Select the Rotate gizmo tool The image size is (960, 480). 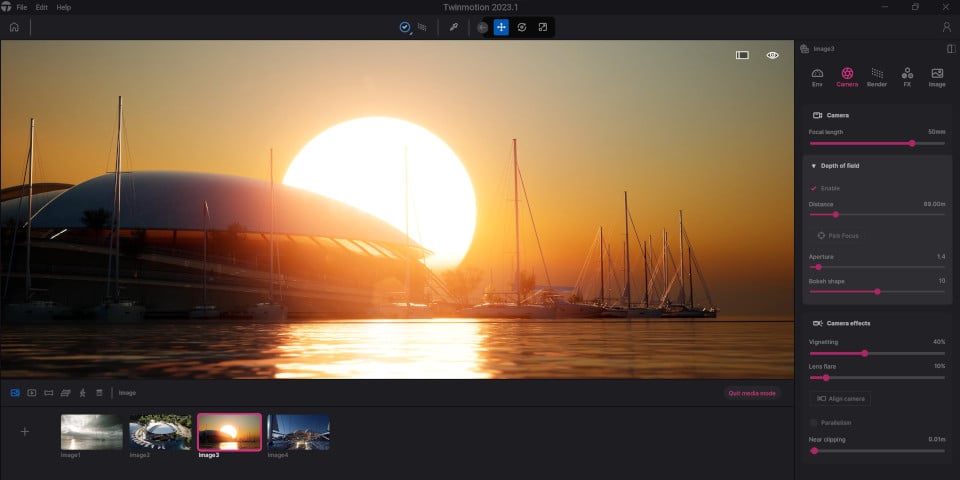point(522,27)
